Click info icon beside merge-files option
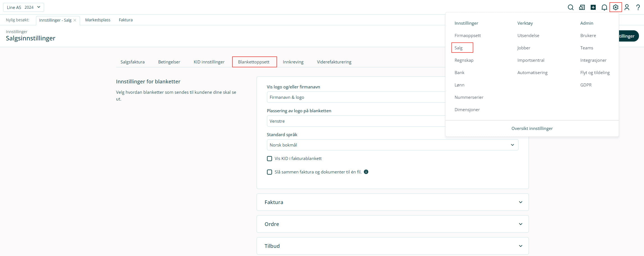This screenshot has width=644, height=256. coord(366,172)
